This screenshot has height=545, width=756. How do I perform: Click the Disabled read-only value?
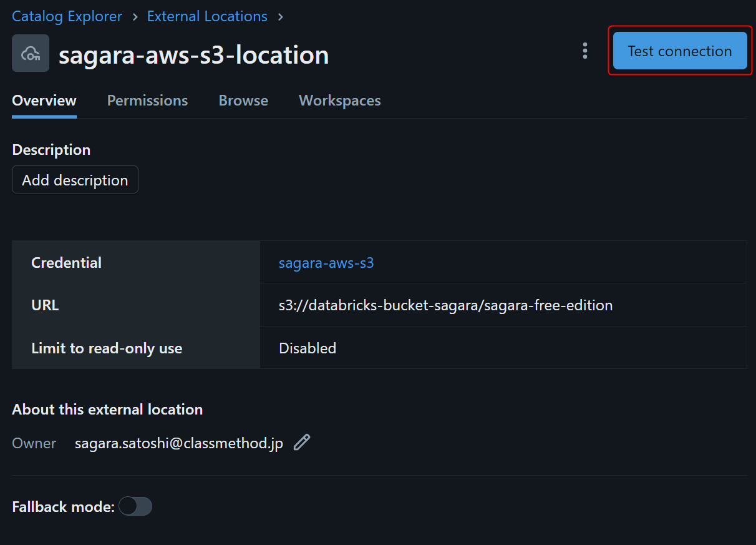point(308,348)
